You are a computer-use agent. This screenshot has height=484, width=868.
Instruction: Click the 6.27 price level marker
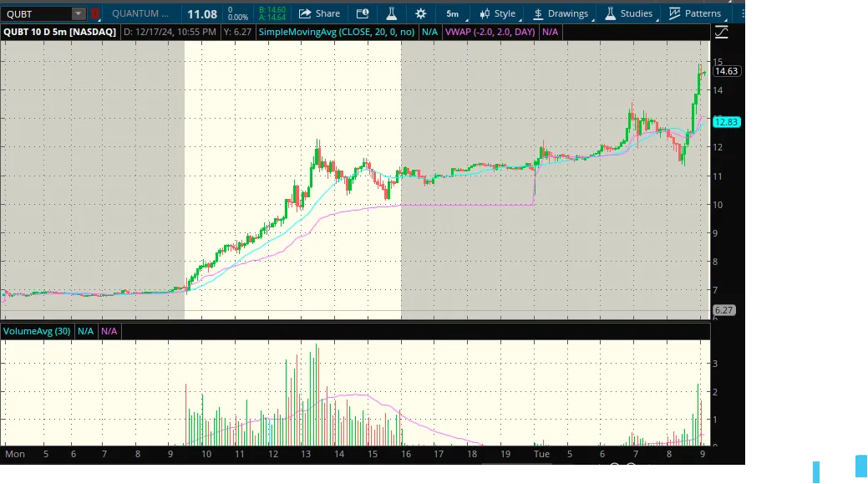tap(723, 310)
